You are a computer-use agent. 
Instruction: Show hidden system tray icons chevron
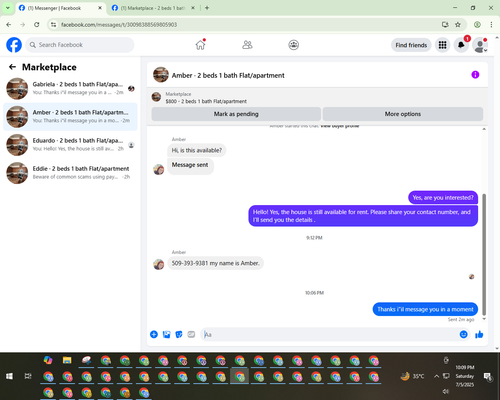[436, 376]
